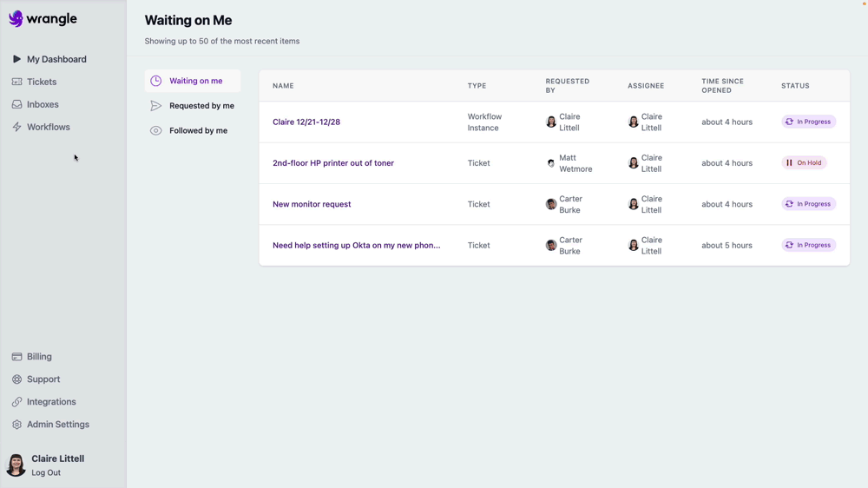Image resolution: width=868 pixels, height=488 pixels.
Task: Switch to Requested by me tab
Action: click(201, 106)
